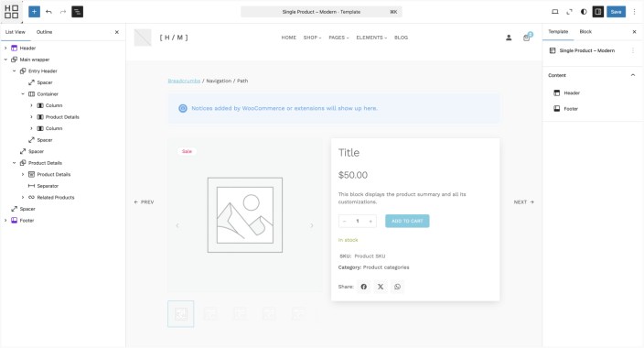Expand Product Details column under Container
Screen dimensions: 644x348
[x=32, y=117]
